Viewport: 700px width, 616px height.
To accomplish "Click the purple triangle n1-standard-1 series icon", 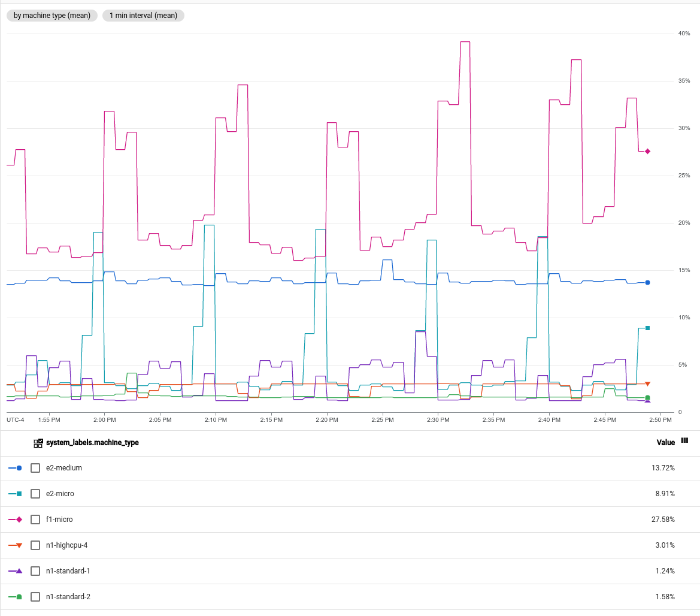I will coord(14,570).
